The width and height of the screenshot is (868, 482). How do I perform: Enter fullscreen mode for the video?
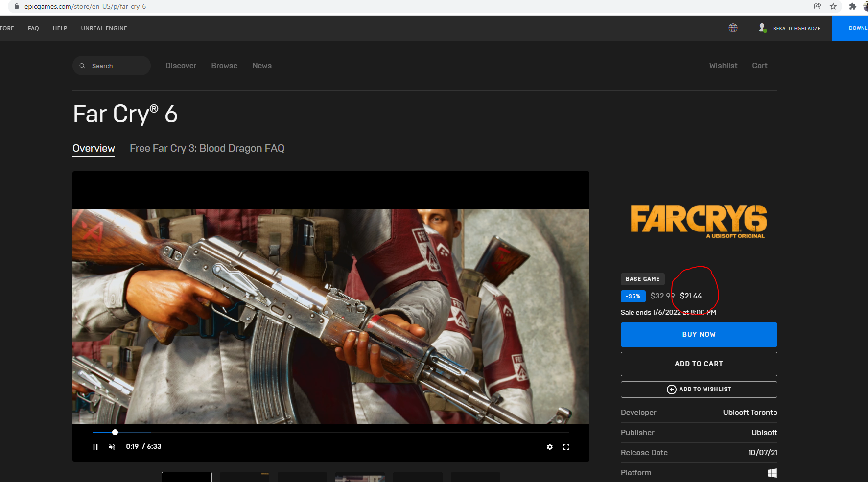[566, 447]
